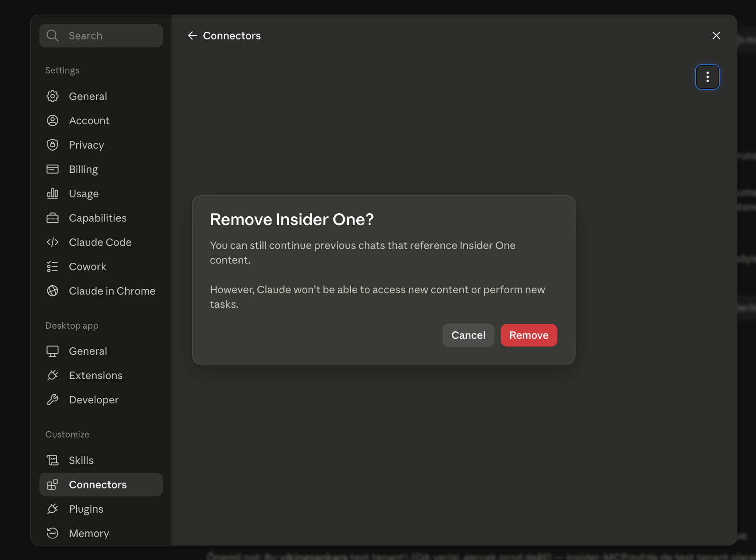Click the "You can still continue previous chats" text
This screenshot has height=560, width=756.
tap(363, 253)
